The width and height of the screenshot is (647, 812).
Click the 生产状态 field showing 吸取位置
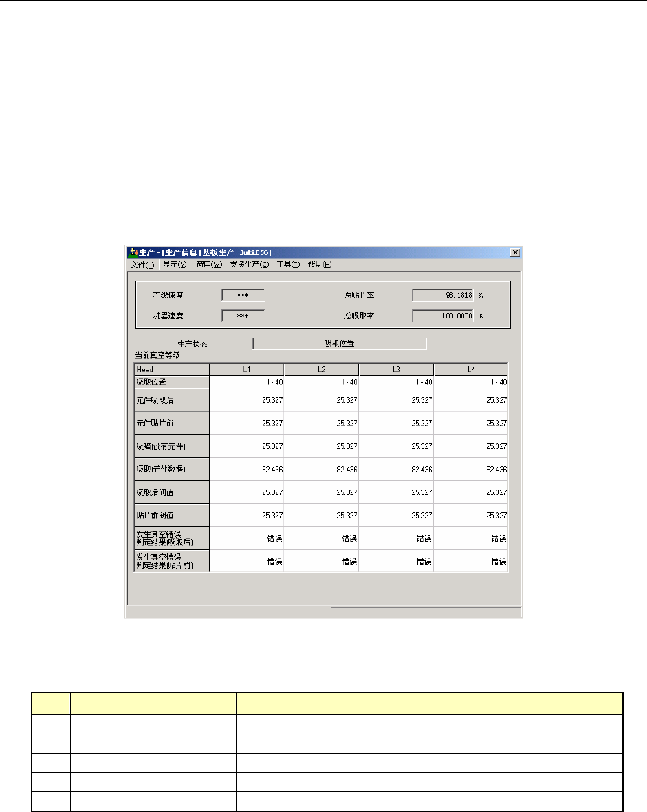click(x=339, y=343)
